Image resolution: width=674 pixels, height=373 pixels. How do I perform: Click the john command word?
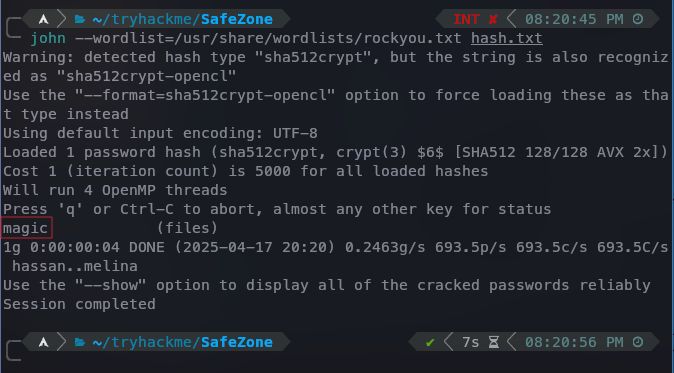point(48,39)
